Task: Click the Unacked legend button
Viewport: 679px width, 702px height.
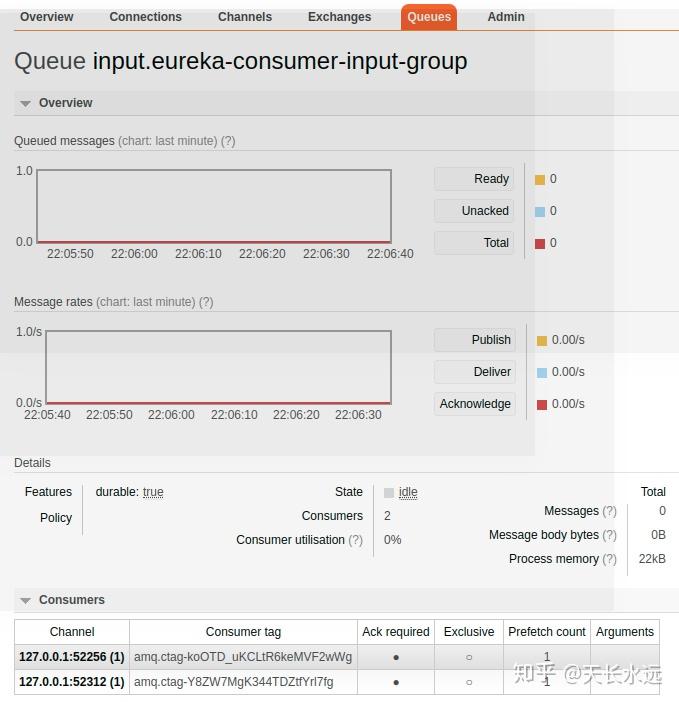Action: pos(474,211)
